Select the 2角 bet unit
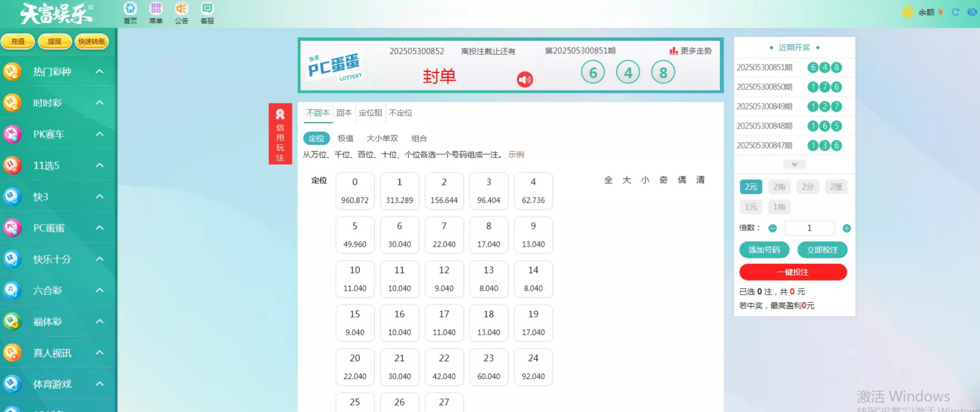Screen dimensions: 980x412 [x=779, y=187]
